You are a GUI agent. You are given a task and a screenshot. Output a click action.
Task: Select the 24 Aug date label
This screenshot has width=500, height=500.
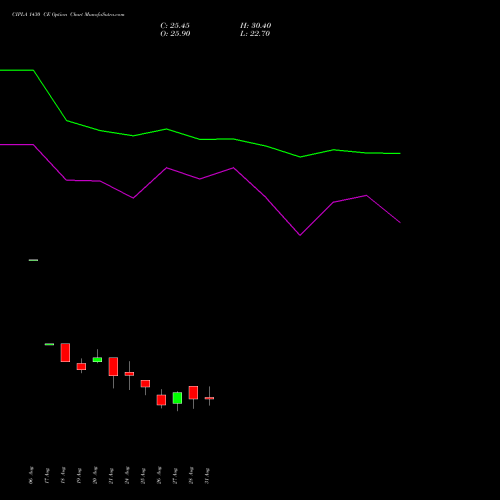pos(127,475)
